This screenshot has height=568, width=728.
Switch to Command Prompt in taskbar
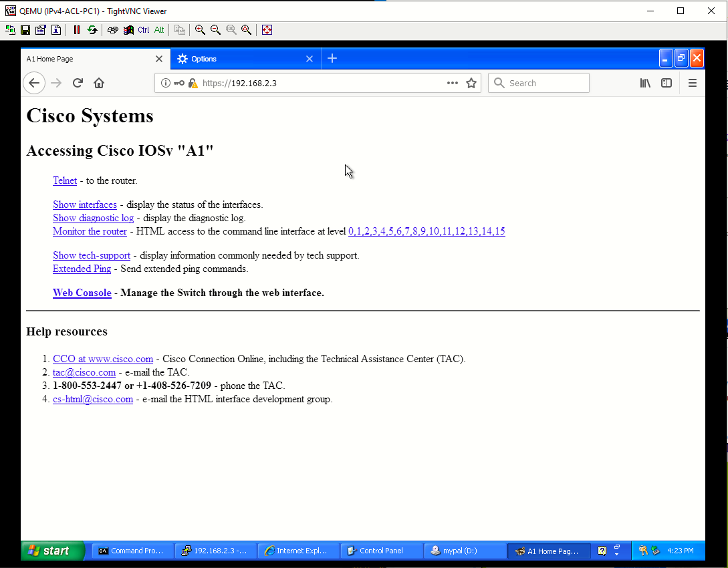[x=133, y=551]
